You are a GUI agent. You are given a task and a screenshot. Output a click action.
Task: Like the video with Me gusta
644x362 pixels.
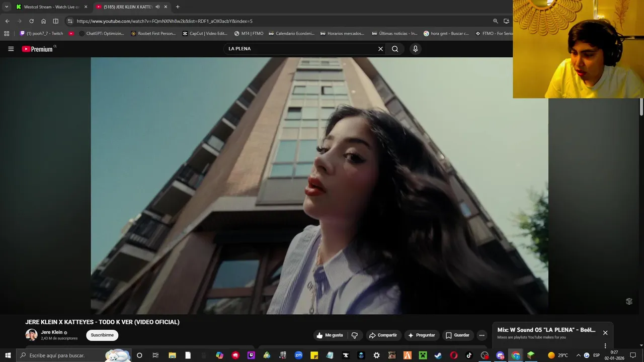(x=330, y=335)
